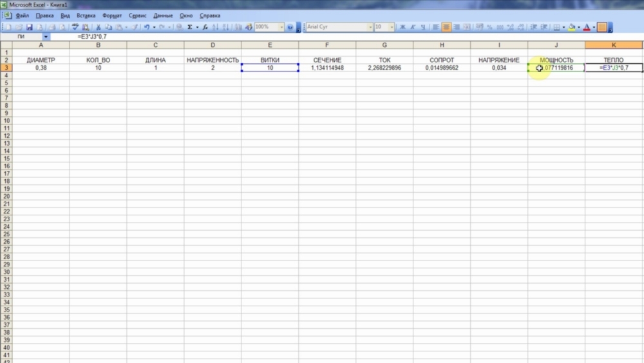
Task: Open the Arial Cyr font dropdown
Action: pyautogui.click(x=370, y=26)
